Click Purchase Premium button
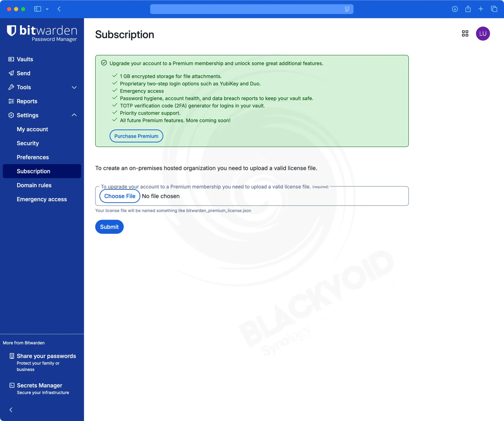This screenshot has height=421, width=504. (x=136, y=136)
